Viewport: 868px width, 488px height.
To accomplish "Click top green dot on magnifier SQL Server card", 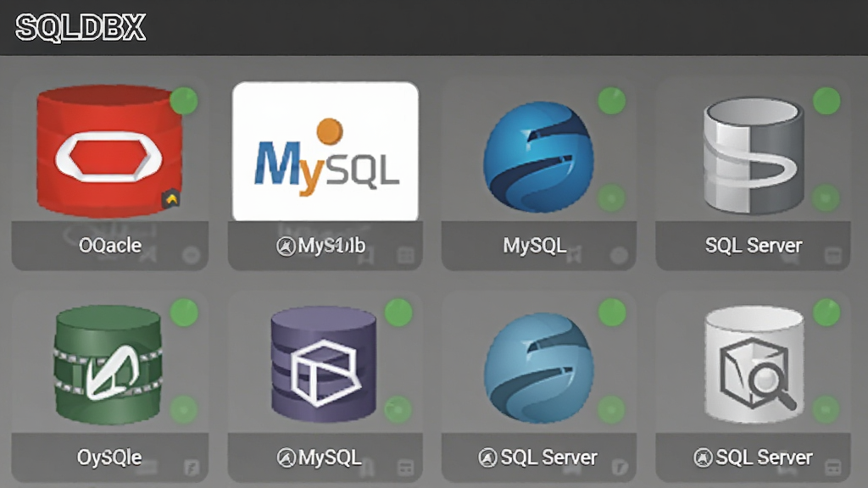I will (x=826, y=313).
